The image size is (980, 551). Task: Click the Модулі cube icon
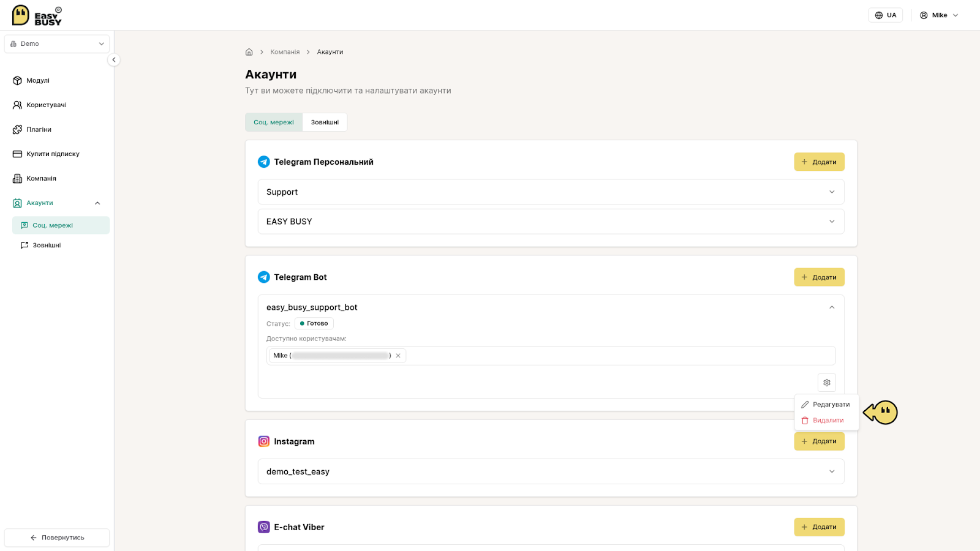point(17,80)
